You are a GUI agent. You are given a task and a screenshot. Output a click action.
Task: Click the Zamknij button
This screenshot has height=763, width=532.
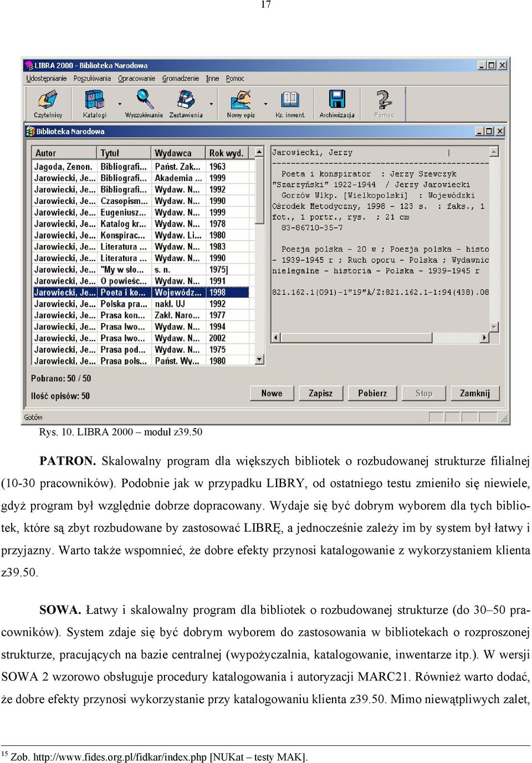(475, 393)
